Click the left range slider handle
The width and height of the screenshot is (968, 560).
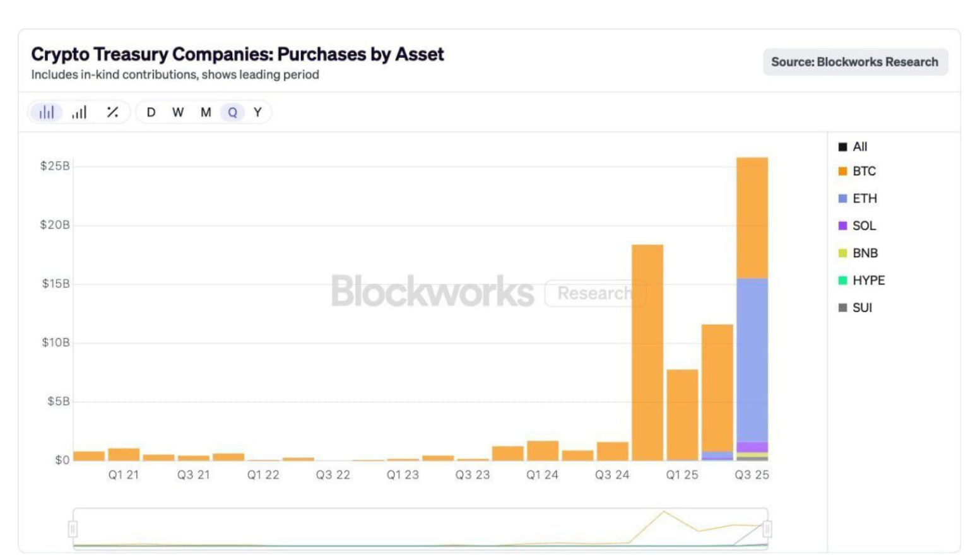(73, 528)
